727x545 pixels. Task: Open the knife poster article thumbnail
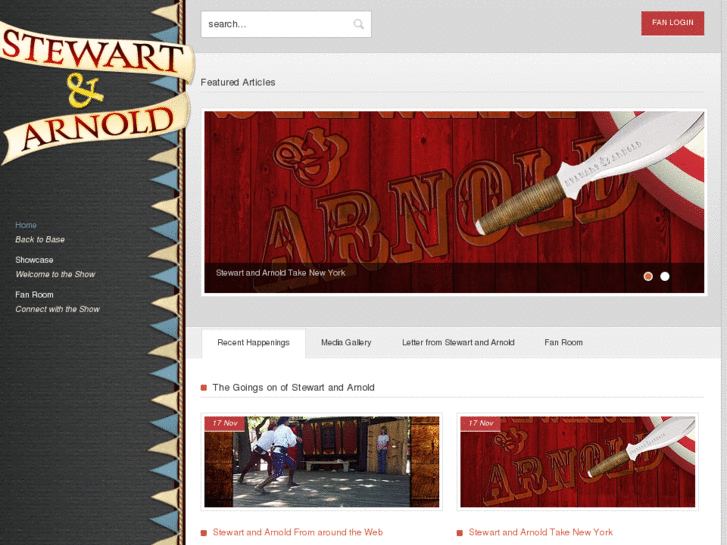577,462
